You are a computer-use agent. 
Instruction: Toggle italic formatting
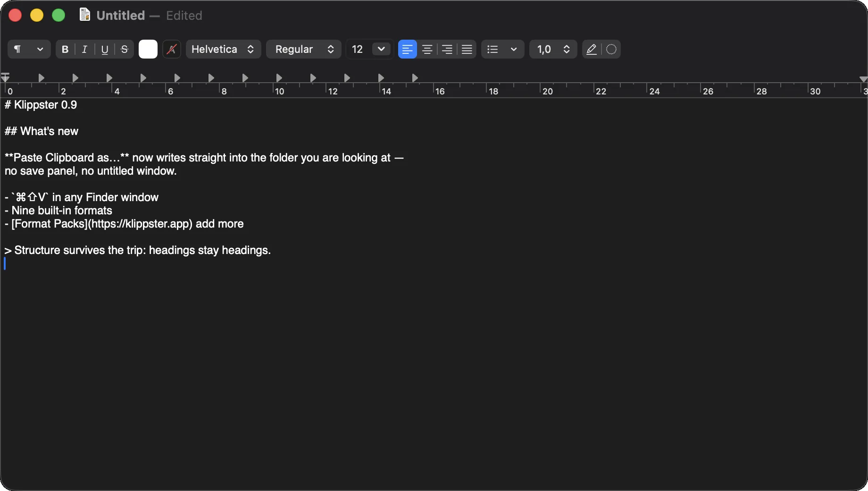pyautogui.click(x=84, y=49)
